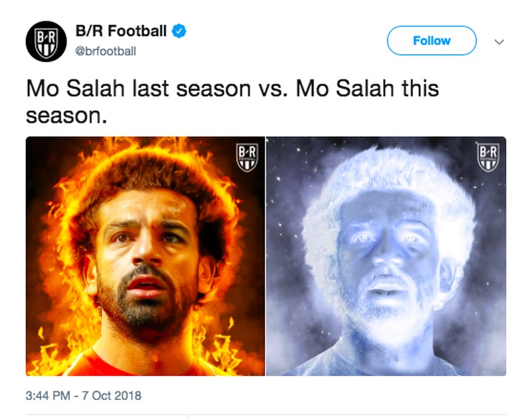532x418 pixels.
Task: Open the frozen blue Mo Salah image
Action: coord(386,256)
